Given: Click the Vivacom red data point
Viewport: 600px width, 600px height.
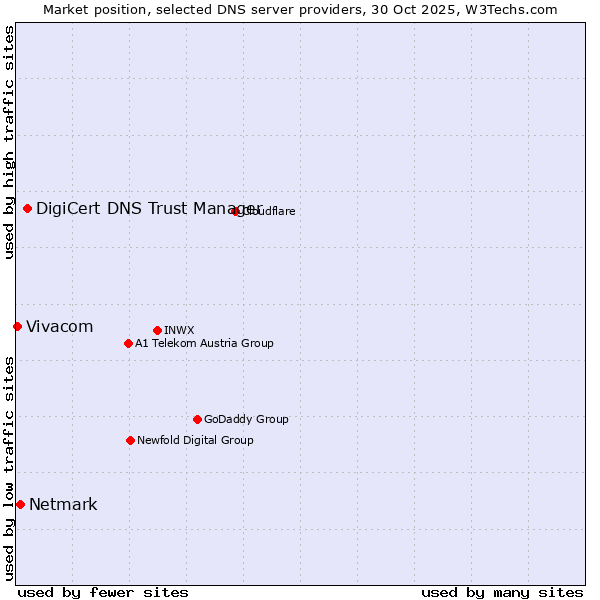Looking at the screenshot, I should point(17,326).
